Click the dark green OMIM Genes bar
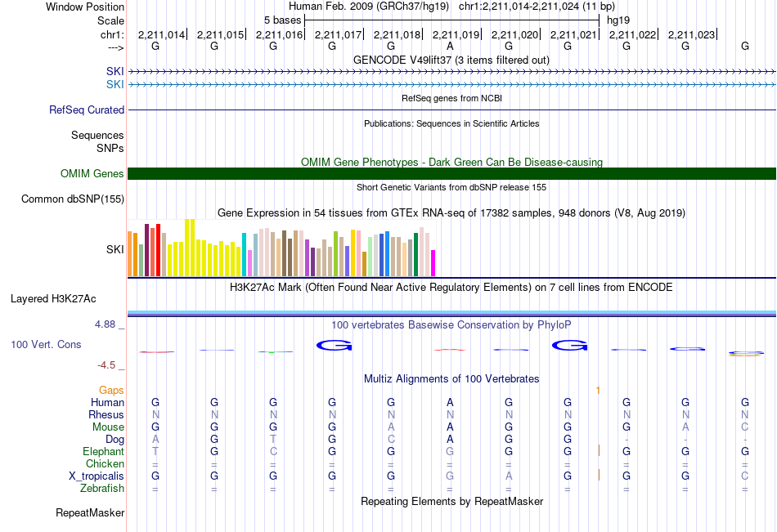The image size is (777, 532). pyautogui.click(x=451, y=173)
